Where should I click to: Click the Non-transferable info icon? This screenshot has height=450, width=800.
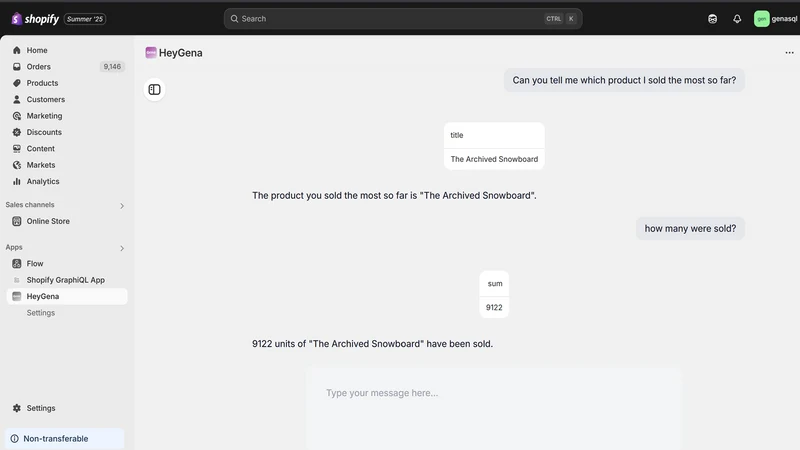coord(15,439)
